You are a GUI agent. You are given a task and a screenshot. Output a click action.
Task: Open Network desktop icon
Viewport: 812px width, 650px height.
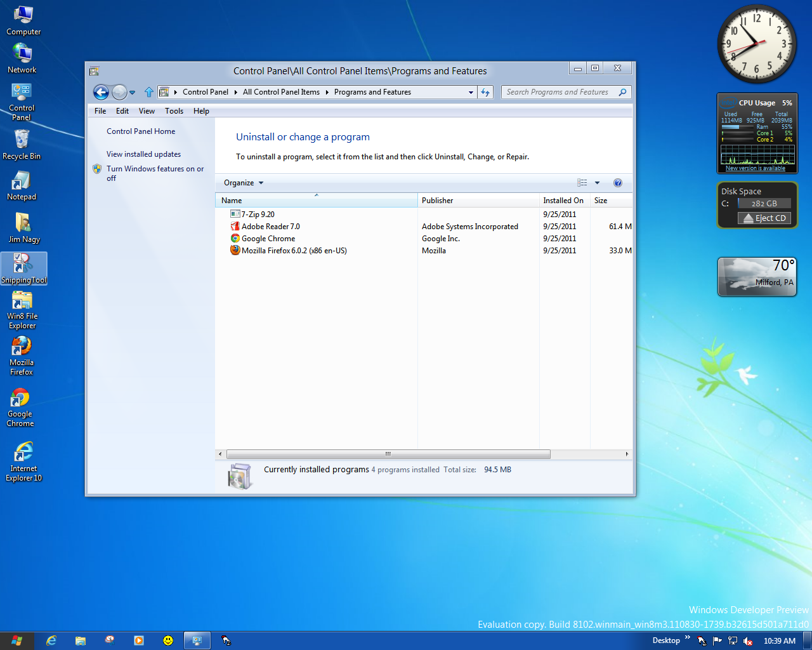(x=22, y=58)
